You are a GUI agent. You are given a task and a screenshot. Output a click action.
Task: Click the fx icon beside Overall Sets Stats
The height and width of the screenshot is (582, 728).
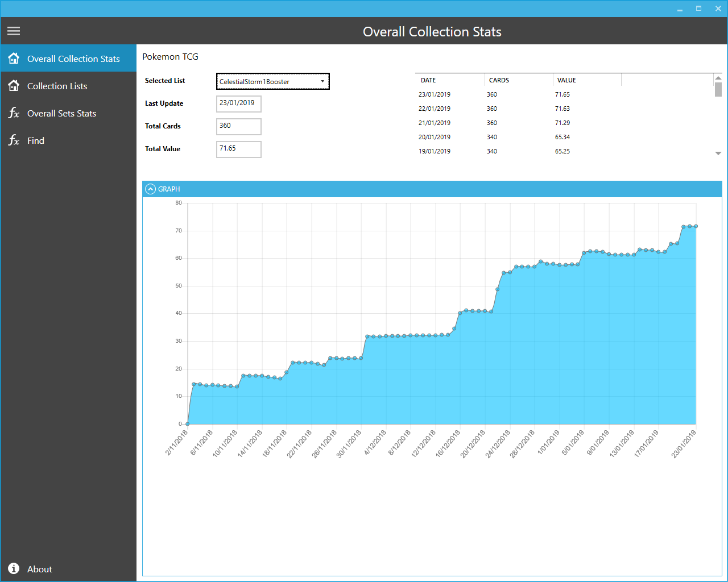click(14, 113)
